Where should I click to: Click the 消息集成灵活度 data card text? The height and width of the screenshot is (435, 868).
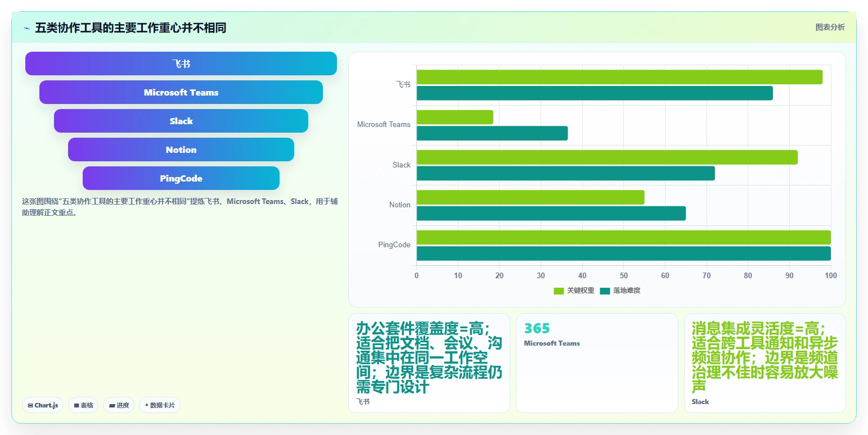coord(765,357)
